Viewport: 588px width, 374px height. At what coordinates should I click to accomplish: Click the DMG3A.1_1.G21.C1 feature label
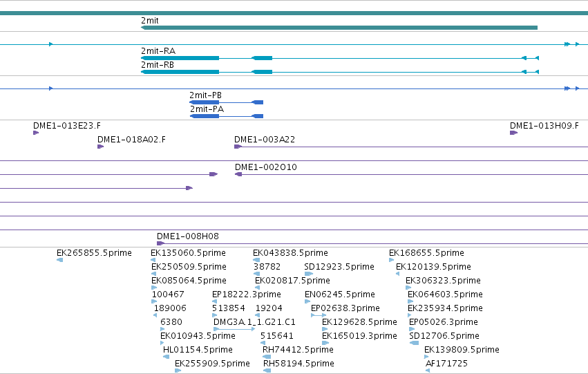[x=254, y=322]
